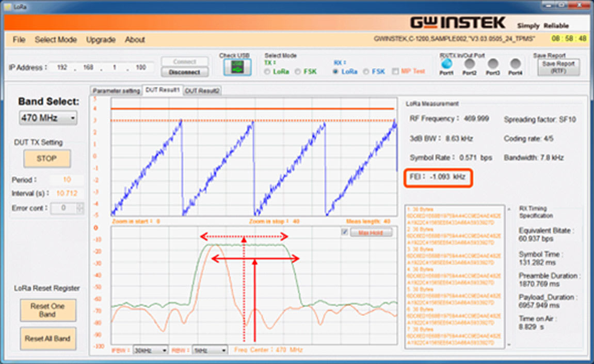
Task: Click the Reset All Band button
Action: [47, 339]
